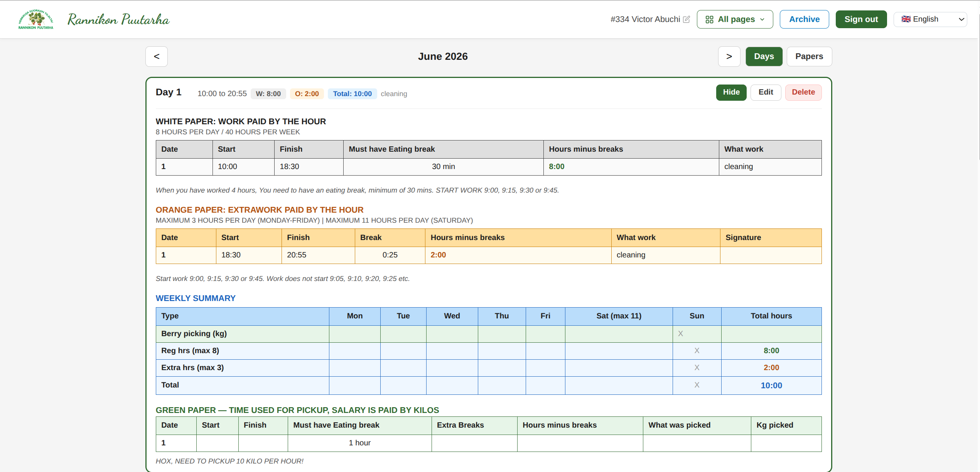
Task: Click the Sunday X in Berry picking row
Action: [680, 333]
